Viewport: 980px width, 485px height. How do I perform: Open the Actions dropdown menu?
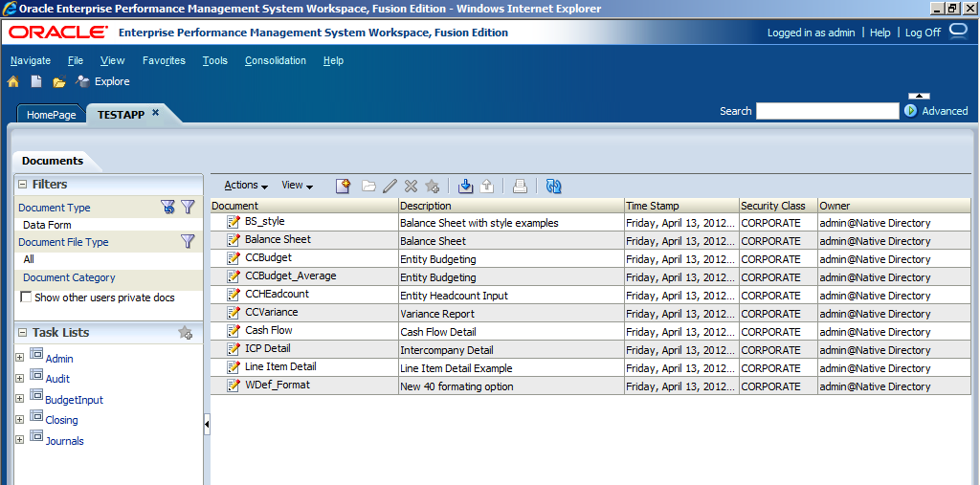[246, 185]
